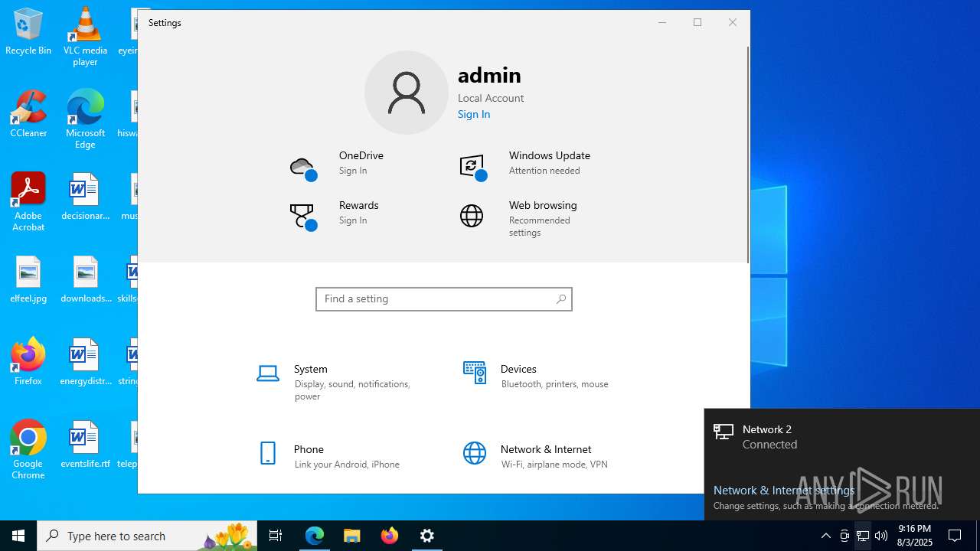The height and width of the screenshot is (551, 980).
Task: Click the Windows Update Attention needed text
Action: tap(544, 171)
